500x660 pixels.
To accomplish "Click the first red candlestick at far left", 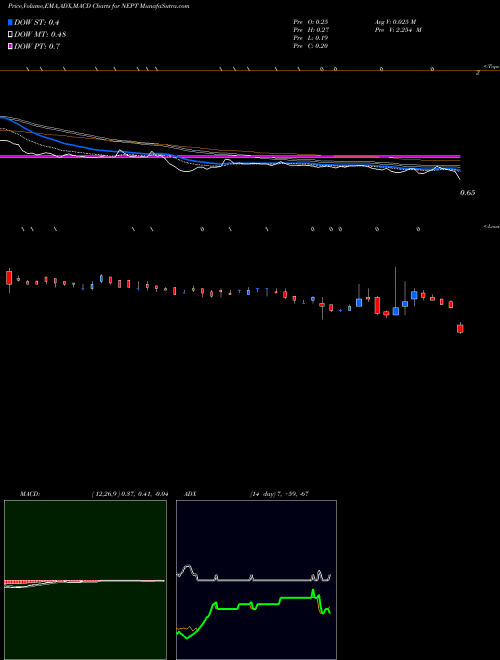I will click(9, 278).
